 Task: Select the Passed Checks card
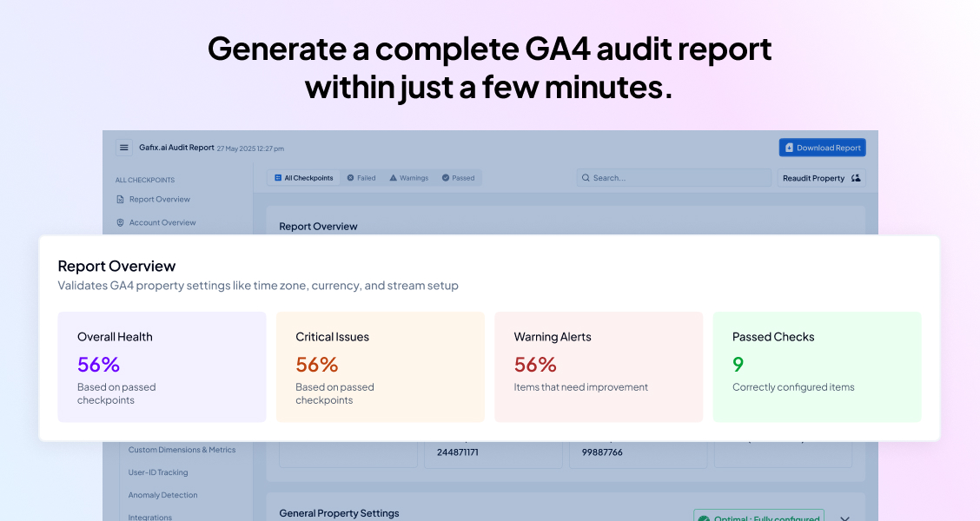817,367
